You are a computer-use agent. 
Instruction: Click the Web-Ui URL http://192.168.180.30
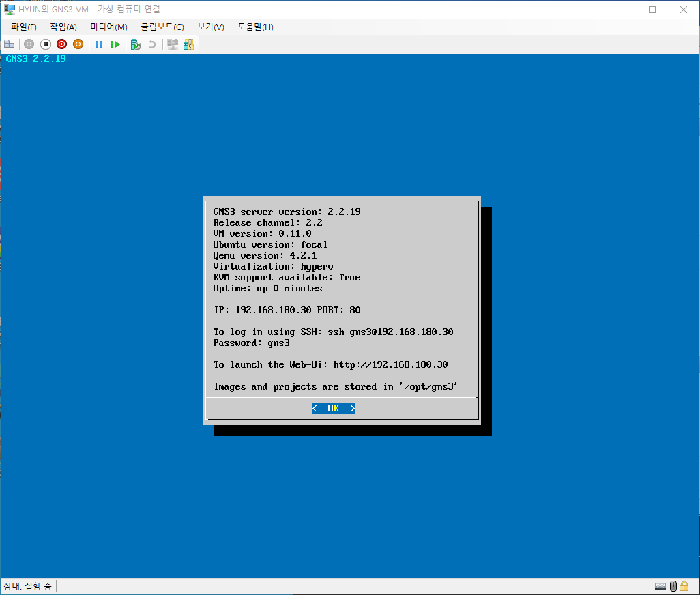391,364
